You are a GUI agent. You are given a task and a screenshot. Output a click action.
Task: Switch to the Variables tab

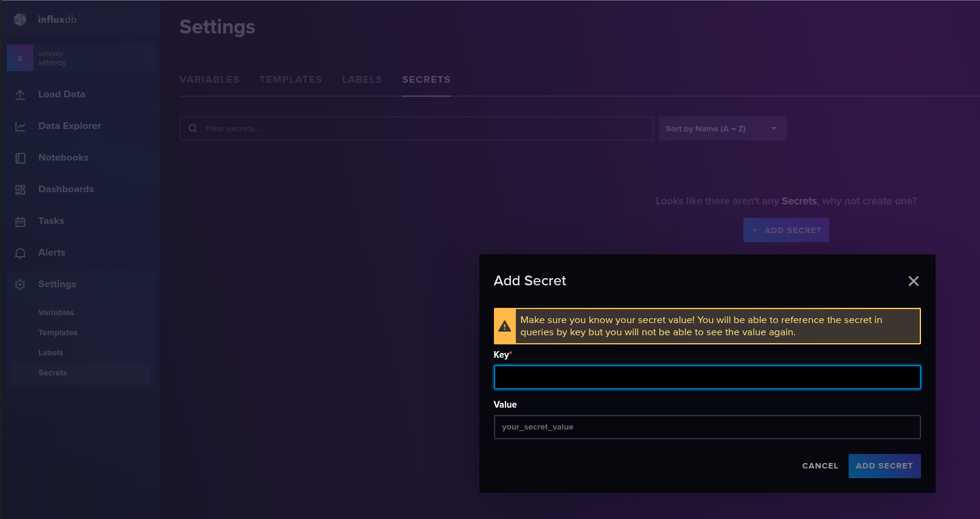point(209,80)
